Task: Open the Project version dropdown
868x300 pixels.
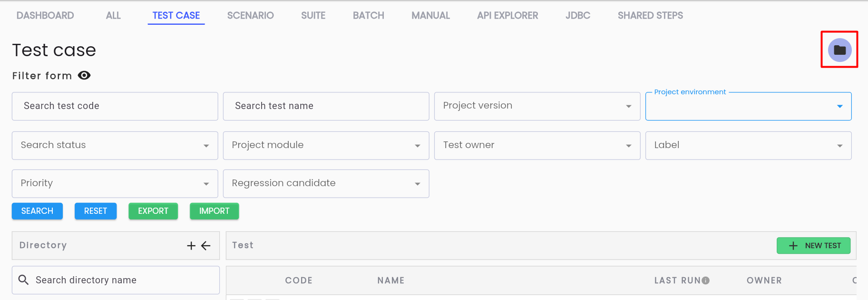Action: (537, 106)
